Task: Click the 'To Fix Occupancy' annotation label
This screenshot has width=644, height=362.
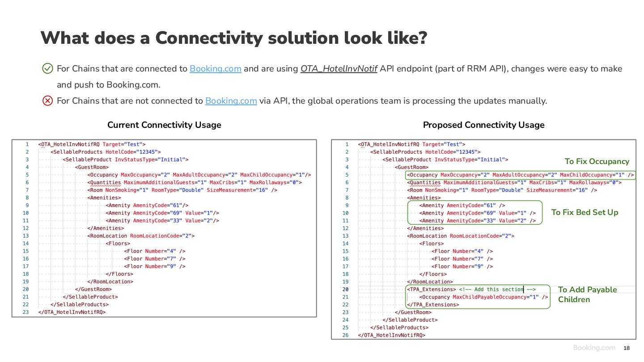Action: (597, 161)
